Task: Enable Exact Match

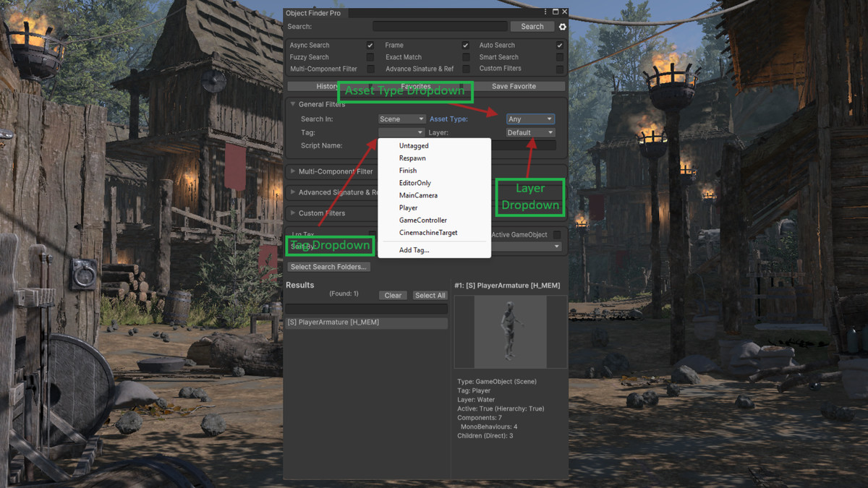Action: pos(464,56)
